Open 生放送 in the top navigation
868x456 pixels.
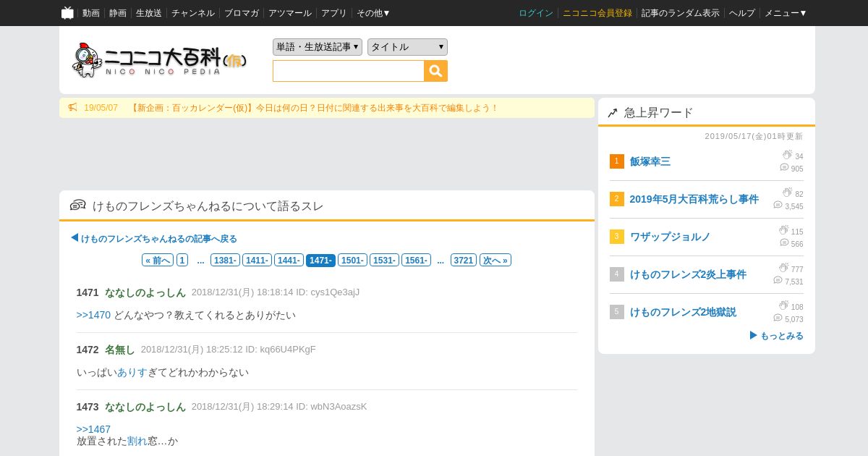149,13
